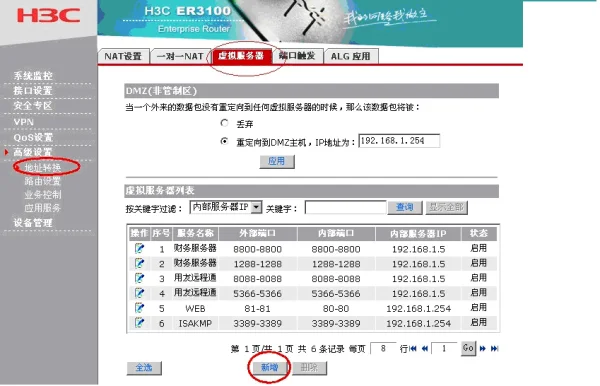The image size is (600, 386).
Task: Open the 内部服务器IP filter dropdown
Action: 226,207
